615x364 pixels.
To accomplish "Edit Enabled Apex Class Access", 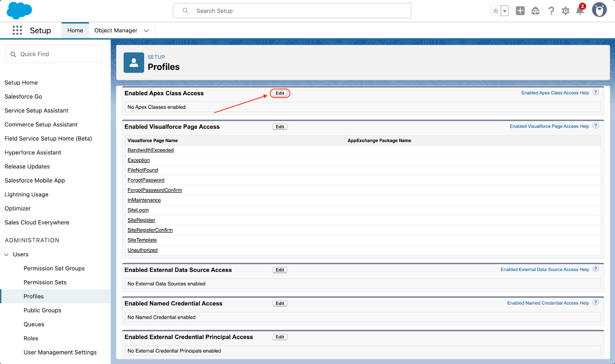I will [x=280, y=93].
